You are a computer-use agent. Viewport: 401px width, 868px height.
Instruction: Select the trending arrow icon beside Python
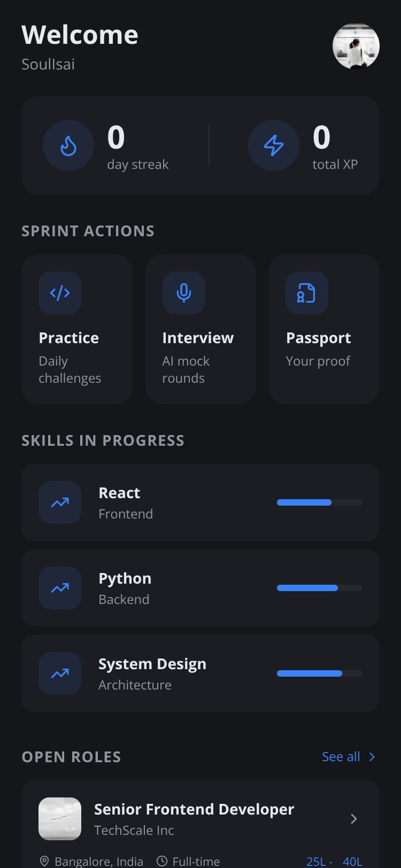pyautogui.click(x=60, y=588)
